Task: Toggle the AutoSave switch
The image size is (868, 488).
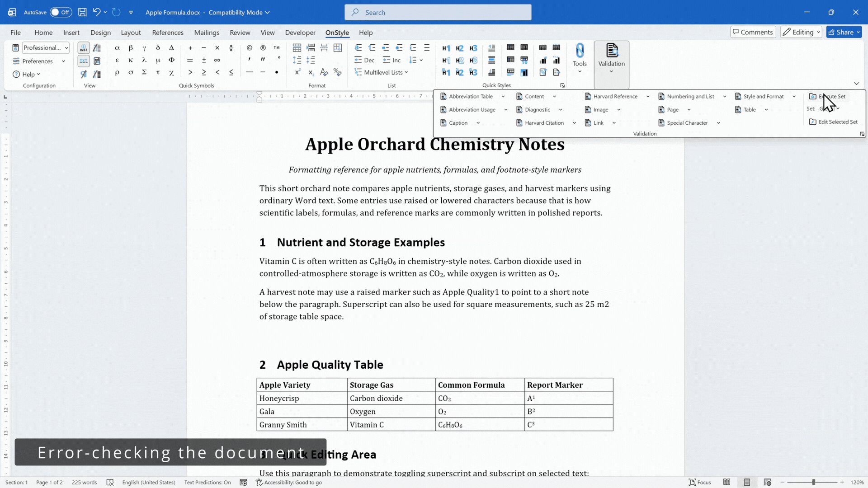Action: click(x=61, y=12)
